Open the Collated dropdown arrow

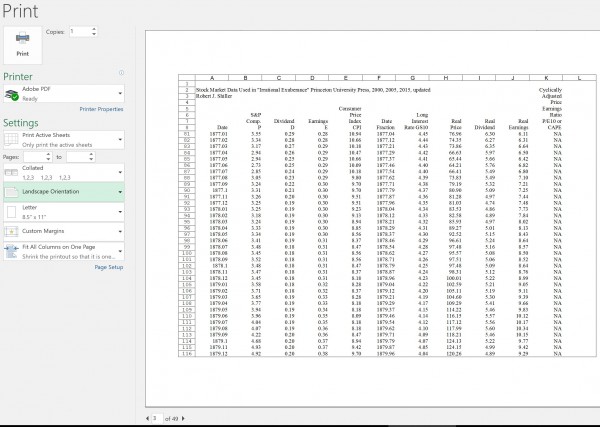pos(120,173)
